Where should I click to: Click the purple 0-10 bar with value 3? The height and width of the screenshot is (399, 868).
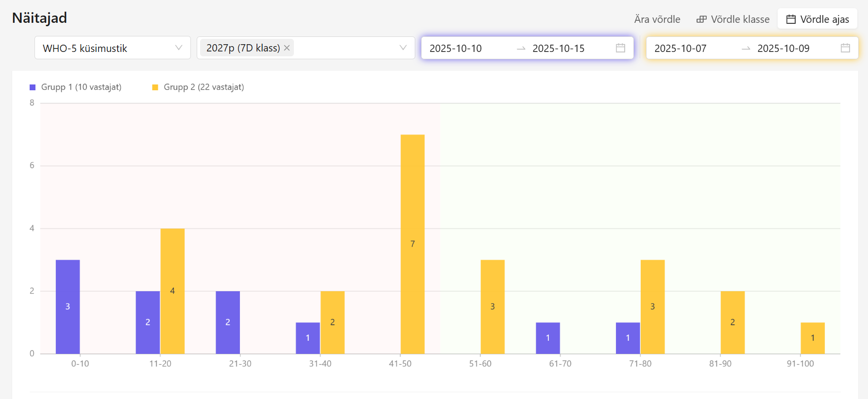coord(68,306)
